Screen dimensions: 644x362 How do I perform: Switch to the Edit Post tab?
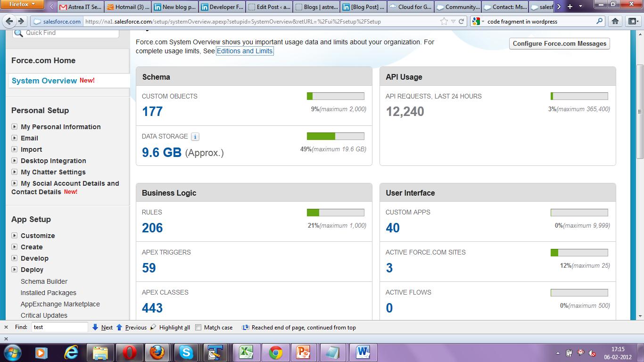[x=269, y=7]
